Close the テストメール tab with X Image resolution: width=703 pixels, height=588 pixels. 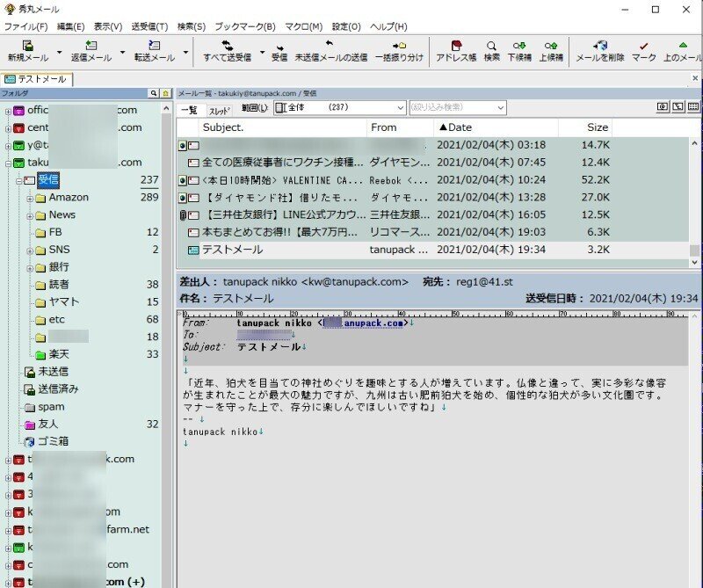[695, 78]
